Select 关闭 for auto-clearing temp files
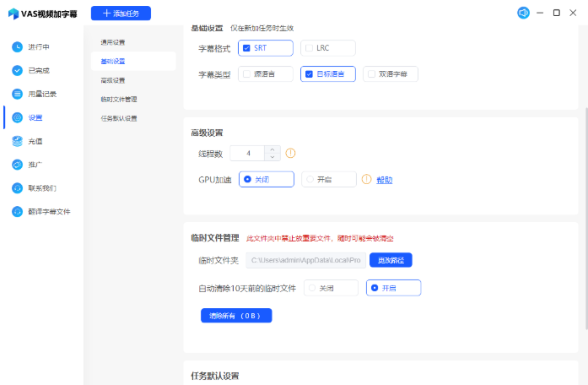The width and height of the screenshot is (588, 385). 332,288
